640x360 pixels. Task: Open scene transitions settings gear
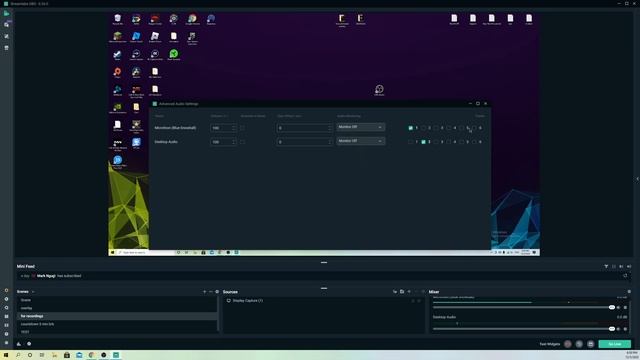click(x=217, y=291)
